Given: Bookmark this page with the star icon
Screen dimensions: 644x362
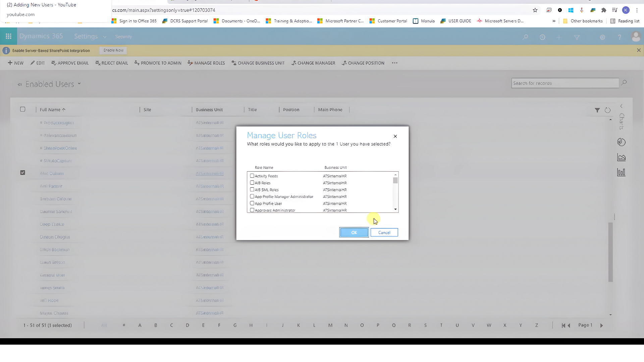Looking at the screenshot, I should click(535, 10).
